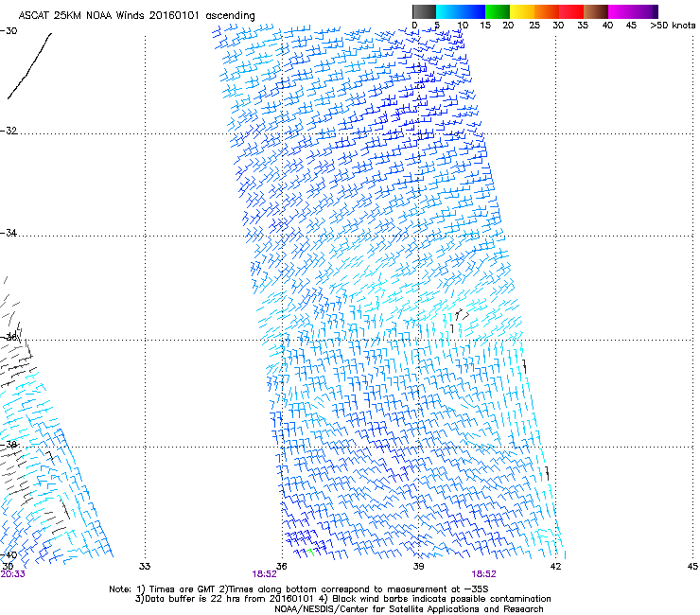Click the purple '20:33' swath time
This screenshot has height=615, width=700.
(x=13, y=574)
